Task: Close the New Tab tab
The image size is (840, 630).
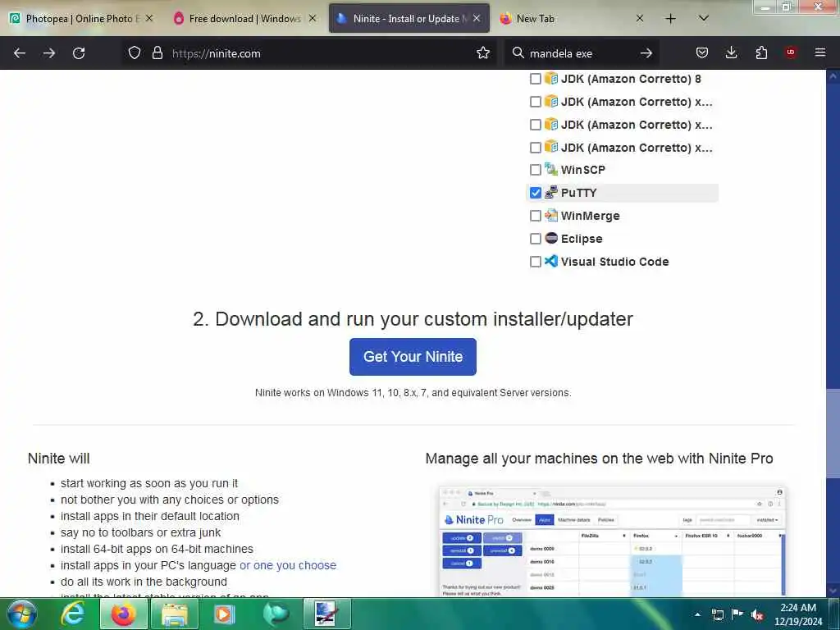Action: click(x=640, y=18)
